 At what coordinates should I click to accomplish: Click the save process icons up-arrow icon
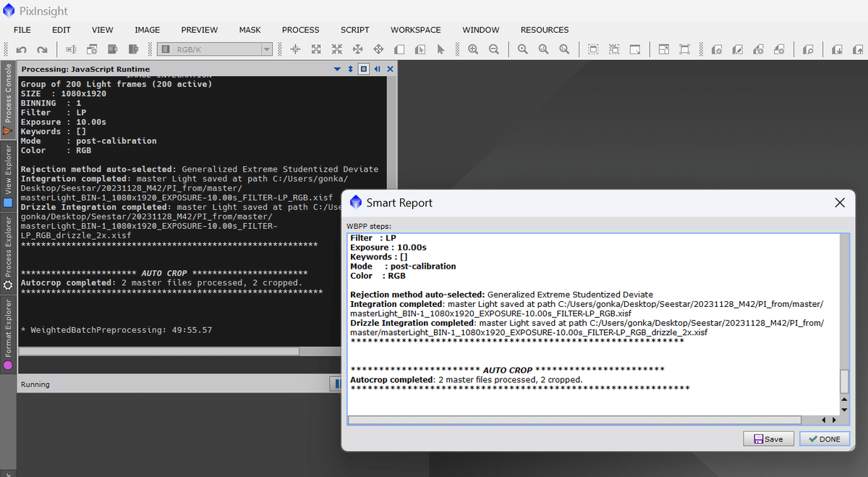pyautogui.click(x=857, y=49)
